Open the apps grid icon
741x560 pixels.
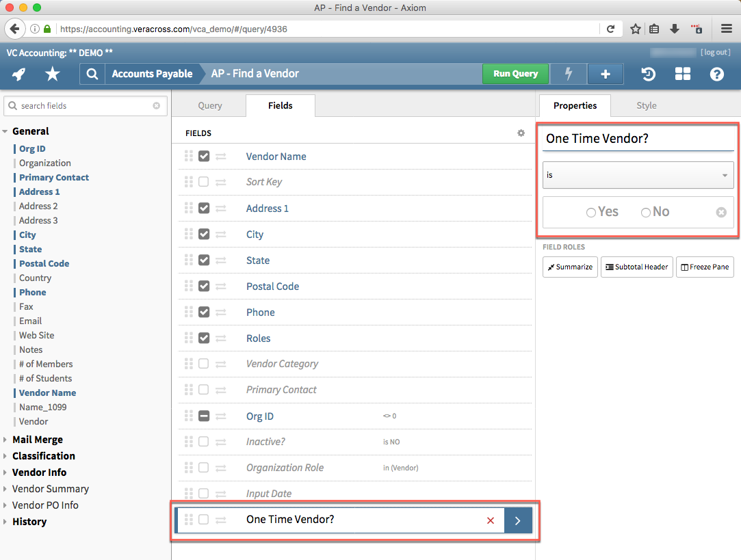tap(682, 74)
